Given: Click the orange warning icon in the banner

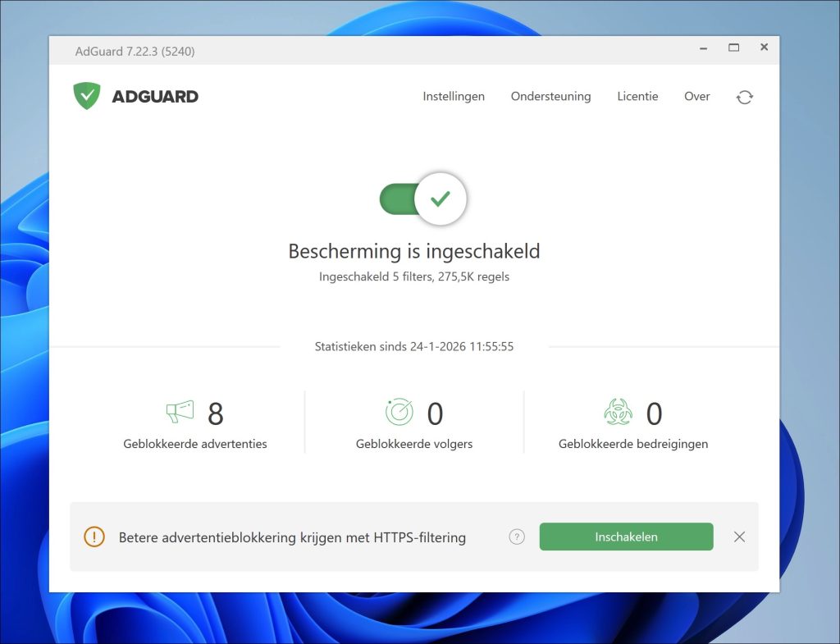Looking at the screenshot, I should coord(94,537).
